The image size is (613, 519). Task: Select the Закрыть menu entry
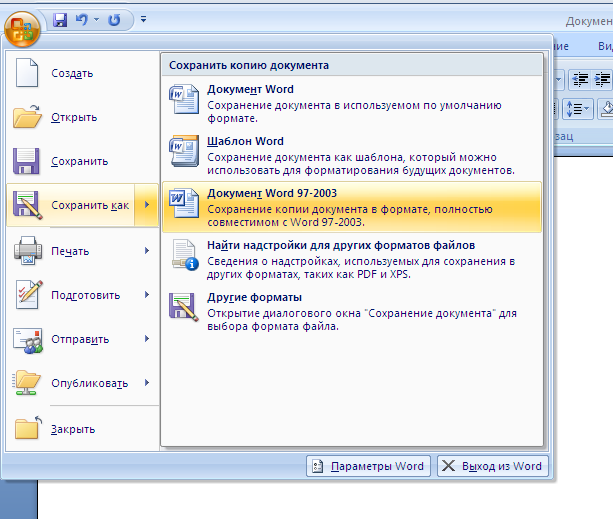click(82, 429)
